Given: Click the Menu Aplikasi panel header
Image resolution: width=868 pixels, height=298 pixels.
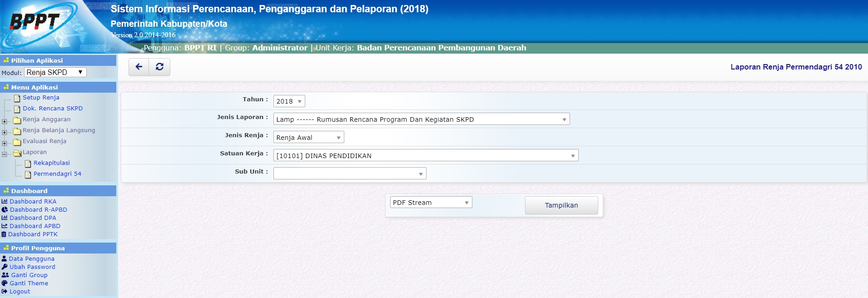Looking at the screenshot, I should click(58, 87).
